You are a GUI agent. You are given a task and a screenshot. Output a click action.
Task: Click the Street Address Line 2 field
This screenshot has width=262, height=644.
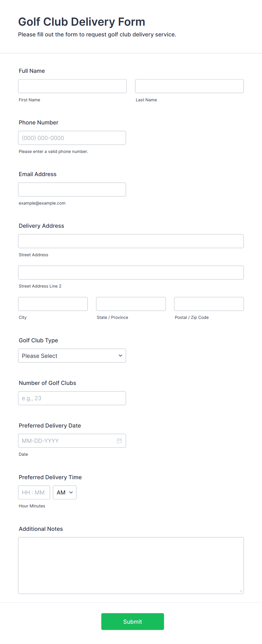click(131, 272)
